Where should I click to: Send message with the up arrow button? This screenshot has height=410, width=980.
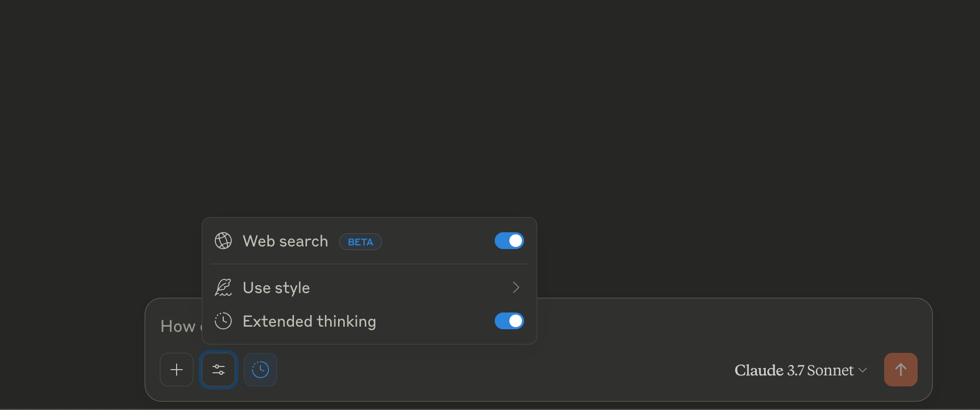pyautogui.click(x=900, y=370)
